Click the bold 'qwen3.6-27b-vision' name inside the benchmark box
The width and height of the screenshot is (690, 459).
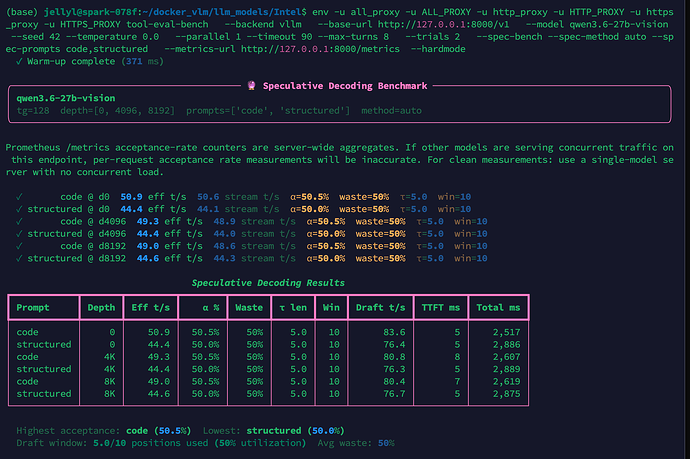click(x=66, y=98)
